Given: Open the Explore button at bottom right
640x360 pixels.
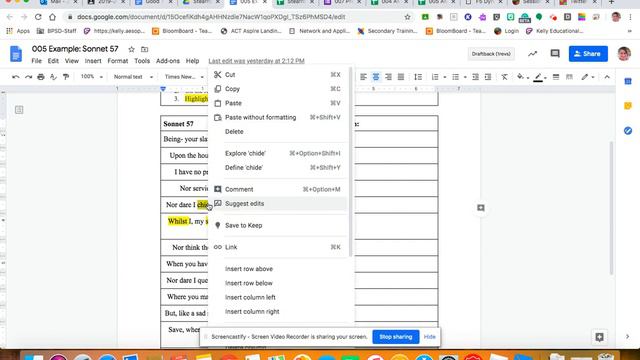Looking at the screenshot, I should (599, 337).
